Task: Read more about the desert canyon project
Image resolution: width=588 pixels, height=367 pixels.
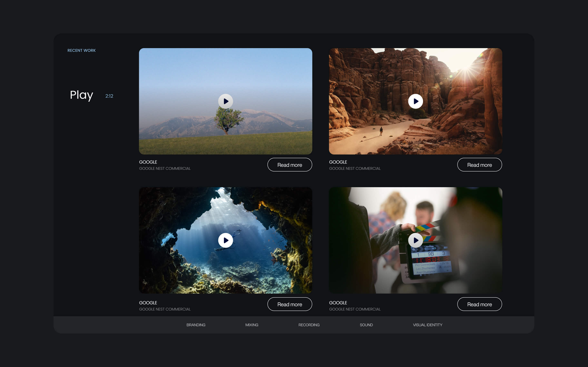Action: (479, 165)
